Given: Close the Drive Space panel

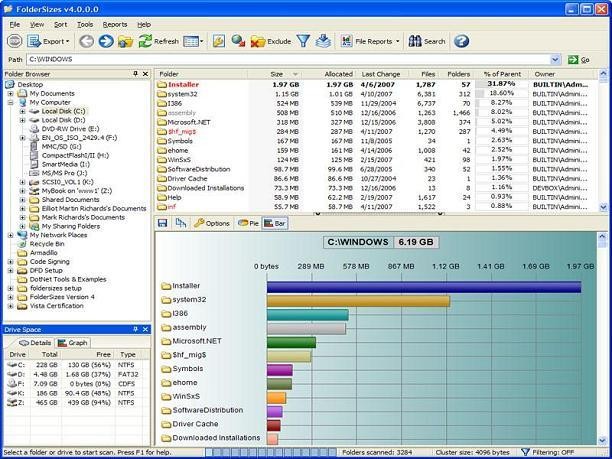Looking at the screenshot, I should tap(146, 329).
